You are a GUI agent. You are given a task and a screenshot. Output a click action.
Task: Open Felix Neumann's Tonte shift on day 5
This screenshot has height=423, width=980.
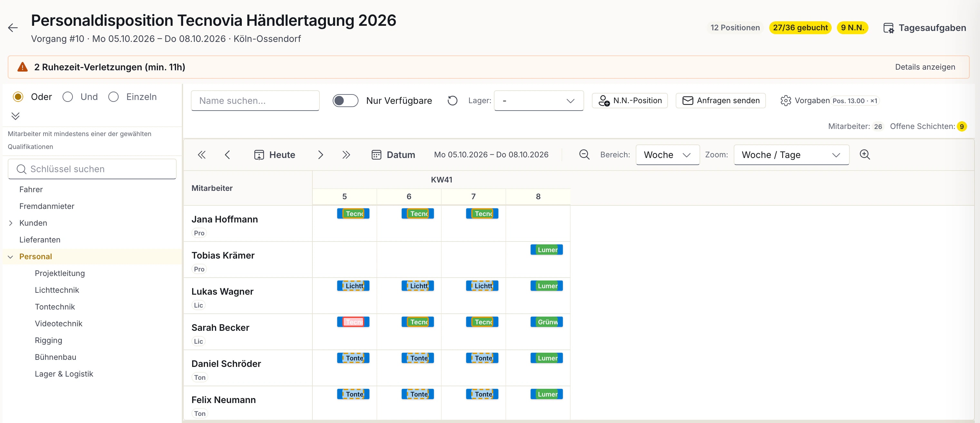(353, 395)
